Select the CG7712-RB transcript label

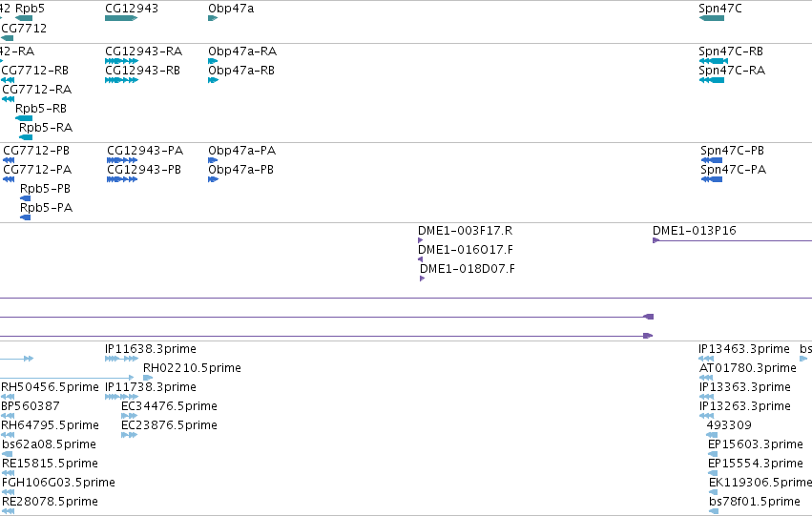point(34,71)
